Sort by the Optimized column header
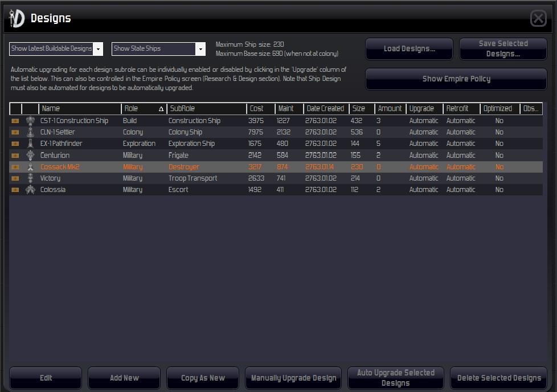Screen dimensions: 557x392 point(500,108)
